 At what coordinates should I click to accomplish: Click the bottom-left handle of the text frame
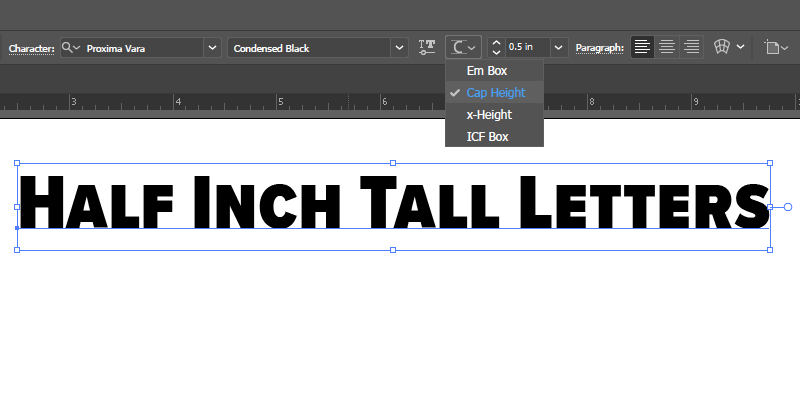(17, 250)
